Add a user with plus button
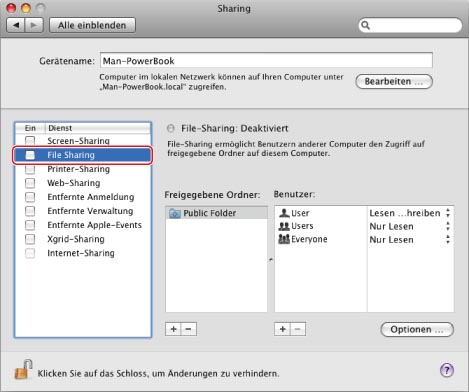 tap(283, 329)
